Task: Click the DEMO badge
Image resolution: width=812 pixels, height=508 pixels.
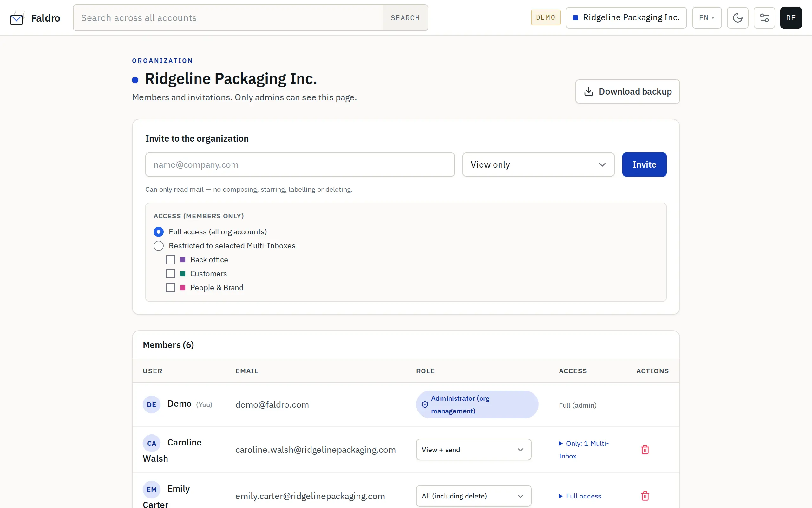Action: 546,17
